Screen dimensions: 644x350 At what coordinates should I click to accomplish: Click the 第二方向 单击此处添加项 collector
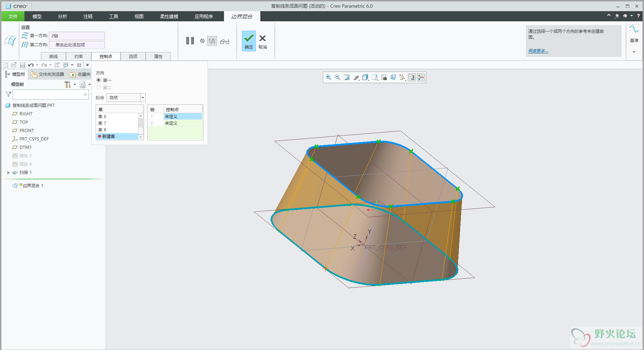(77, 45)
